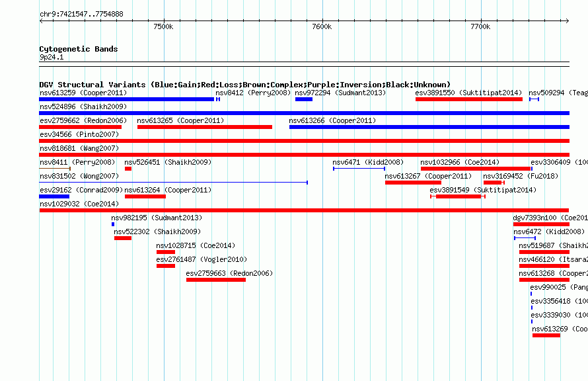Open esv3891549 (Suktitipat2014) variant label
This screenshot has height=381, width=588.
point(483,190)
